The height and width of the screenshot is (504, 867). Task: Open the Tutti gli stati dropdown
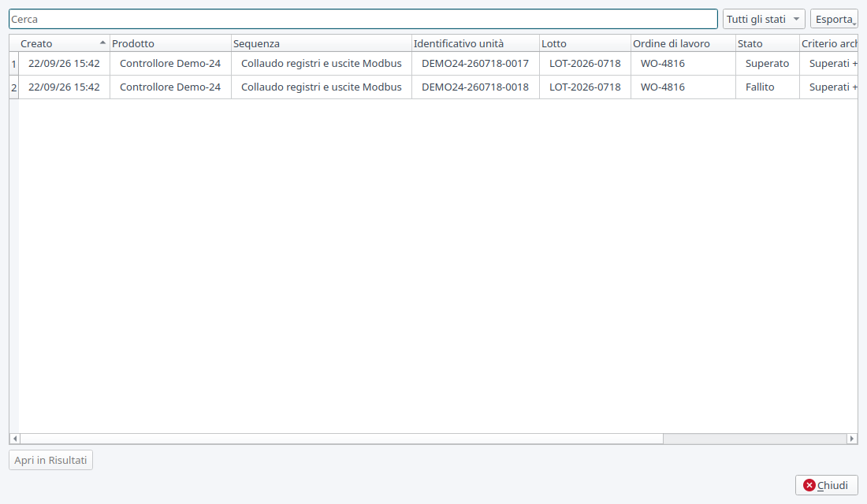coord(764,20)
